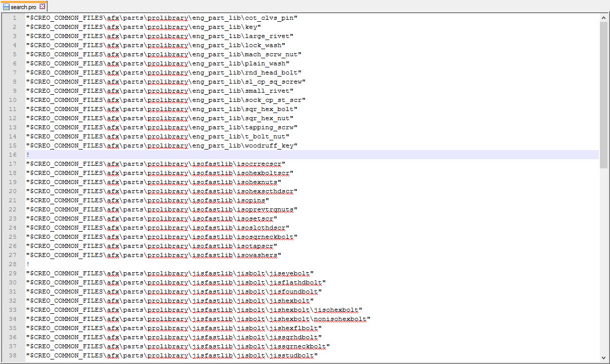The image size is (610, 364).
Task: Click the line ending with t_bolt_nut
Action: click(x=158, y=136)
